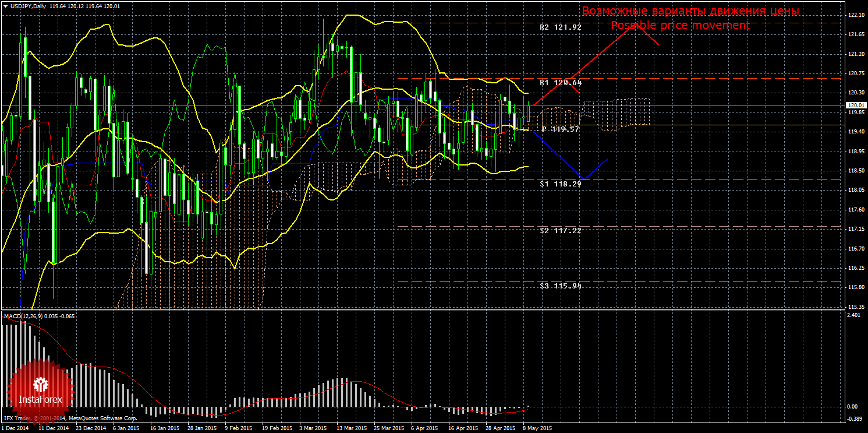Select the S3 115.94 support label
Viewport: 868px width, 433px height.
pyautogui.click(x=560, y=286)
